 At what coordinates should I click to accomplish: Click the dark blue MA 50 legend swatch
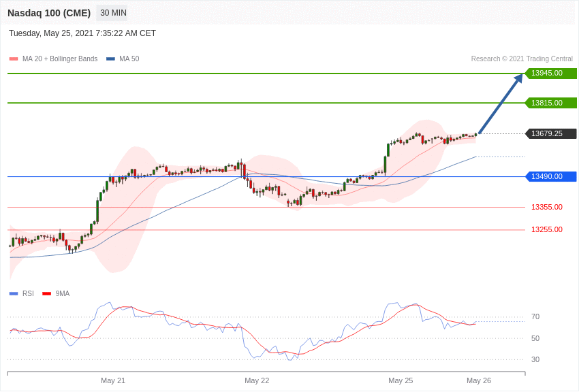[110, 59]
